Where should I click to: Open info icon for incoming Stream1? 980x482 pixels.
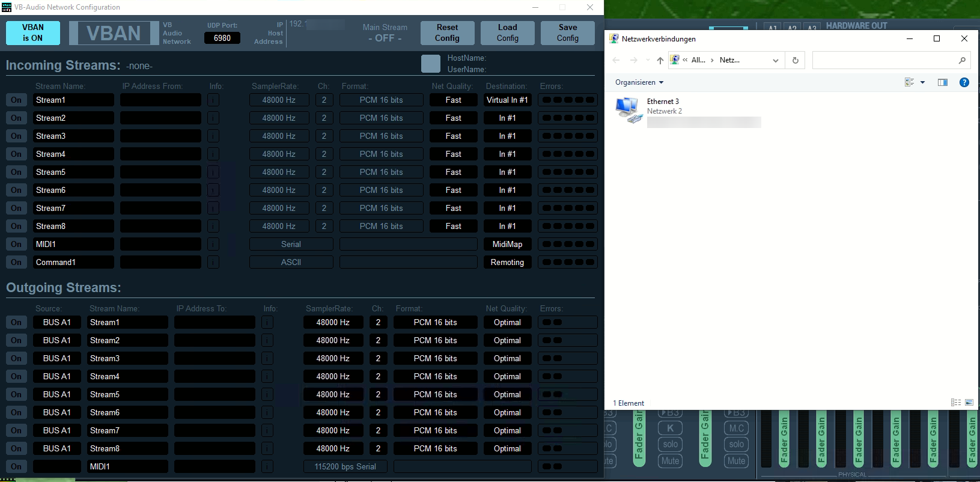point(213,100)
